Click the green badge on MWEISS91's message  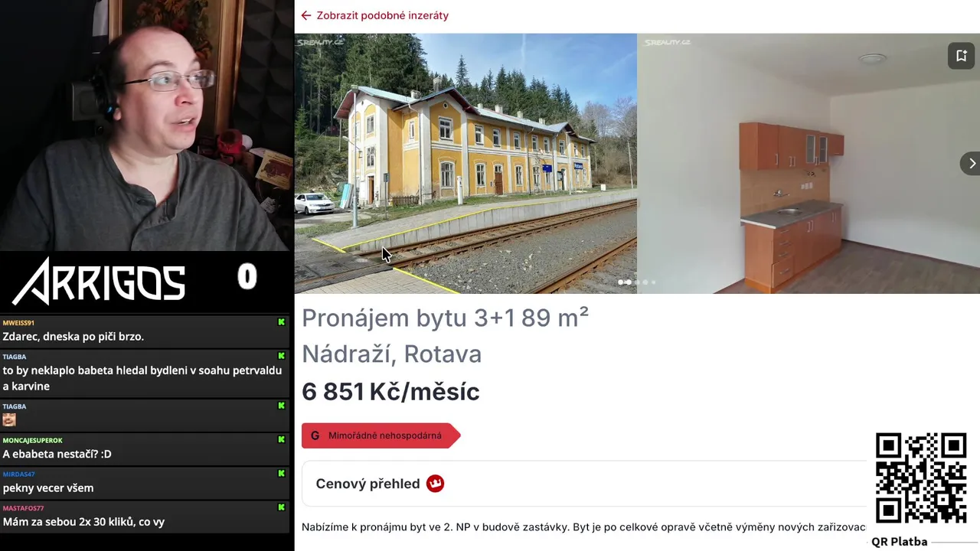[282, 323]
